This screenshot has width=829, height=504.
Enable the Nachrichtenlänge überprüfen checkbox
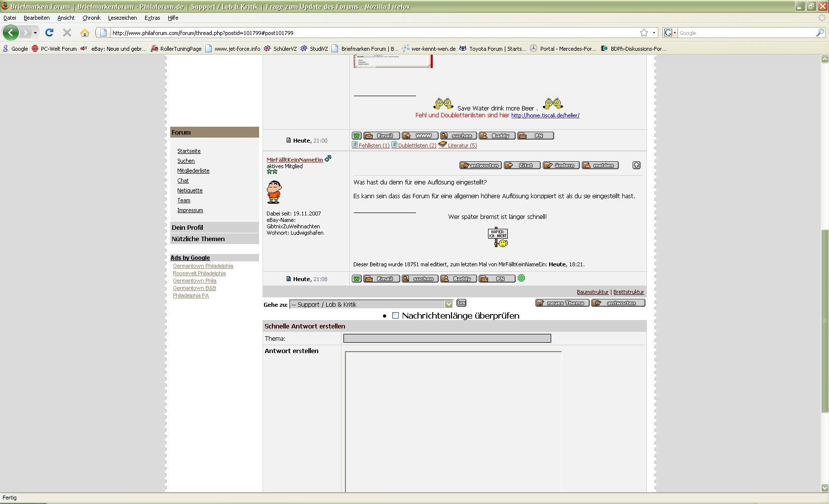(395, 316)
